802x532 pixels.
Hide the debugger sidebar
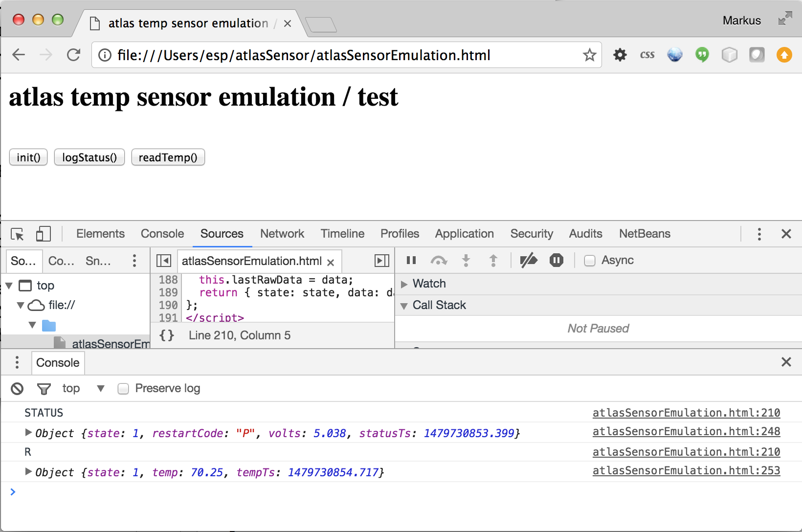coord(382,261)
